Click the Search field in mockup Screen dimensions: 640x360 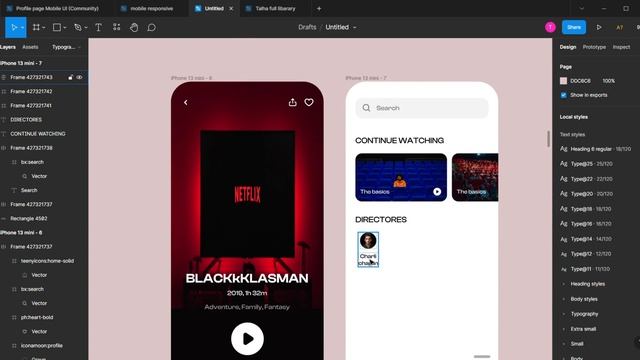point(422,108)
